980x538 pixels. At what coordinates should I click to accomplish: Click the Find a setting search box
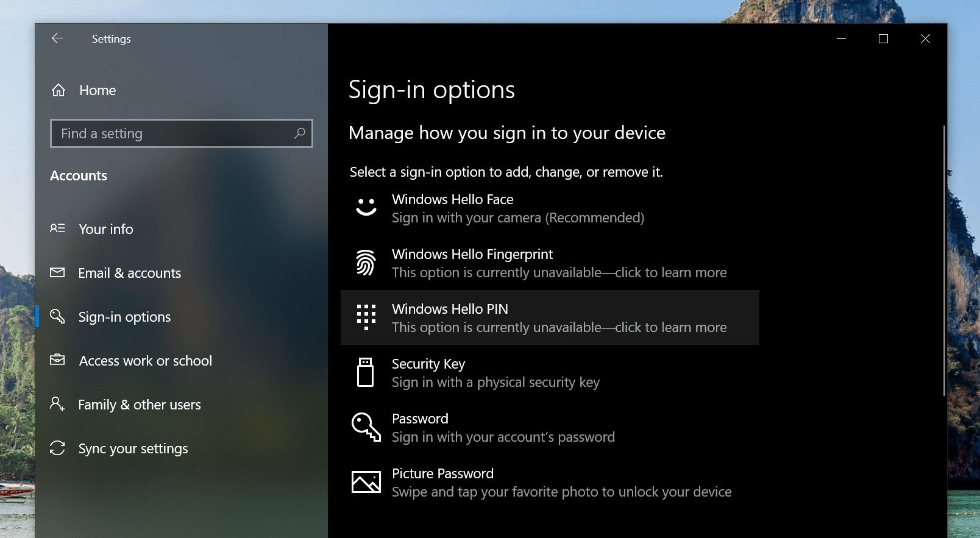[174, 133]
